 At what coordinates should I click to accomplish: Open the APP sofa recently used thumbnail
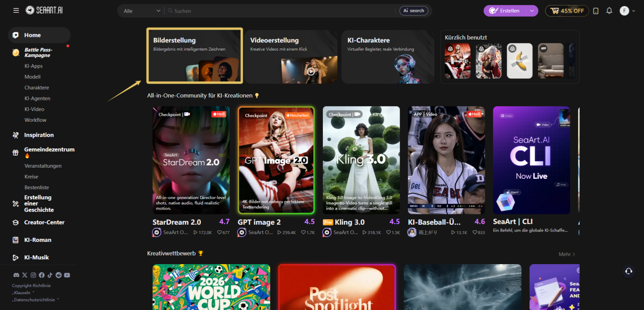point(551,61)
